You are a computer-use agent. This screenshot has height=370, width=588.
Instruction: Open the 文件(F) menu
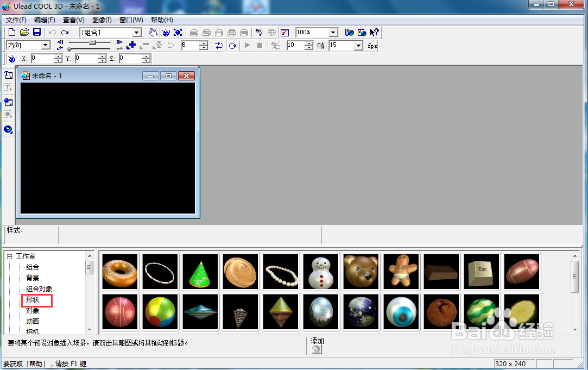(x=16, y=20)
